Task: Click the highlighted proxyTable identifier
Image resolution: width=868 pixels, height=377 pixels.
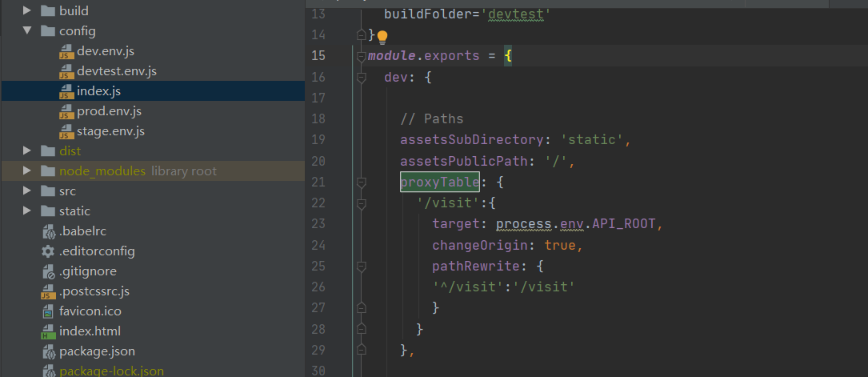Action: (439, 182)
